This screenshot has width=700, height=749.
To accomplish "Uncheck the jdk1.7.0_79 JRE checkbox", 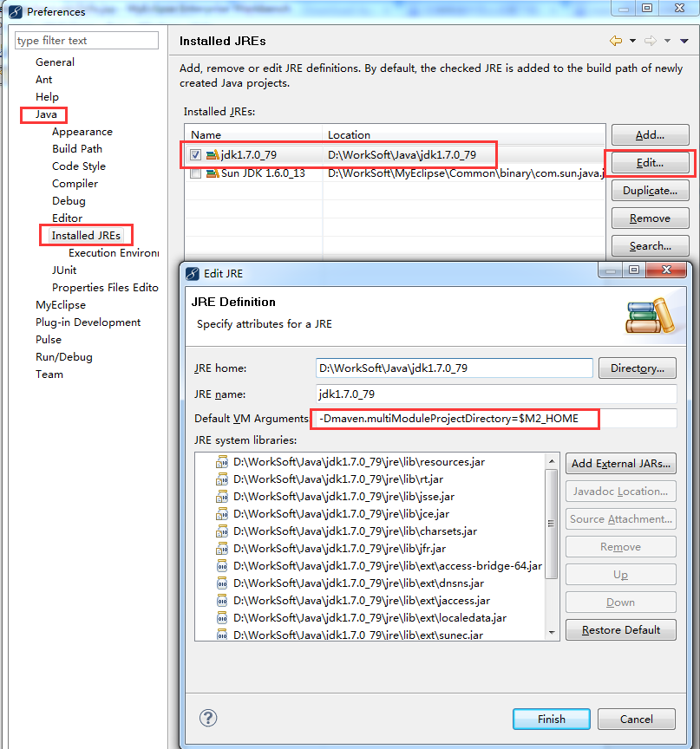I will 195,155.
